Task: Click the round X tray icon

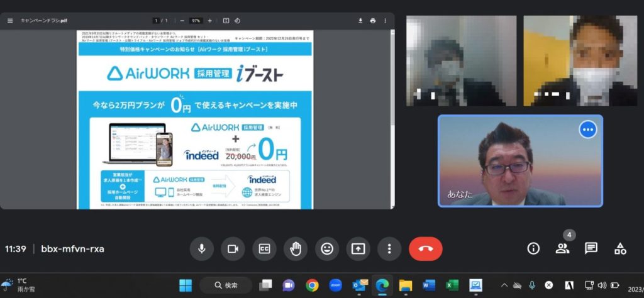Action: click(x=548, y=285)
